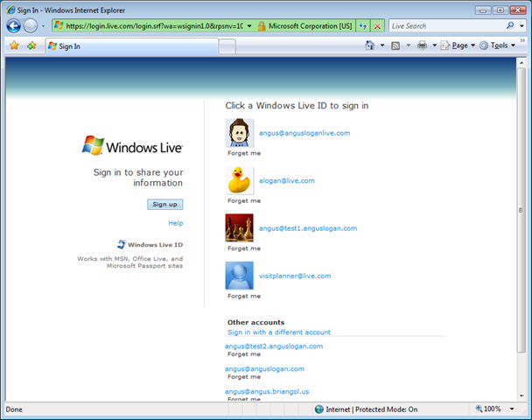Expand the Print dropdown arrow

[x=434, y=45]
